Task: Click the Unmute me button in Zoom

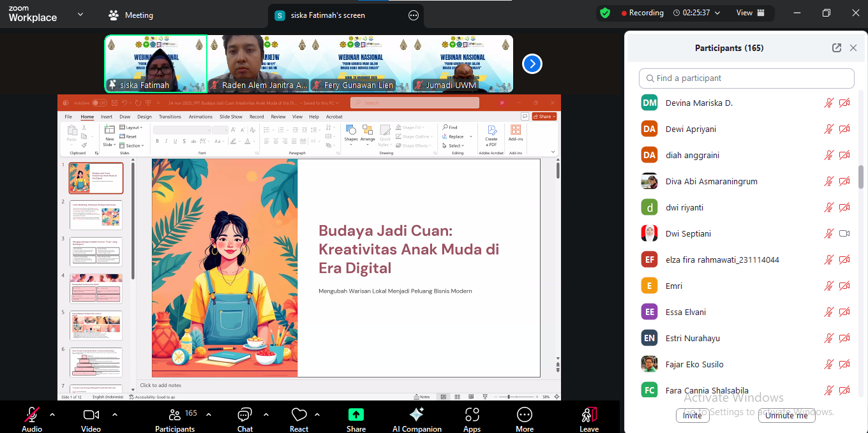Action: (786, 415)
